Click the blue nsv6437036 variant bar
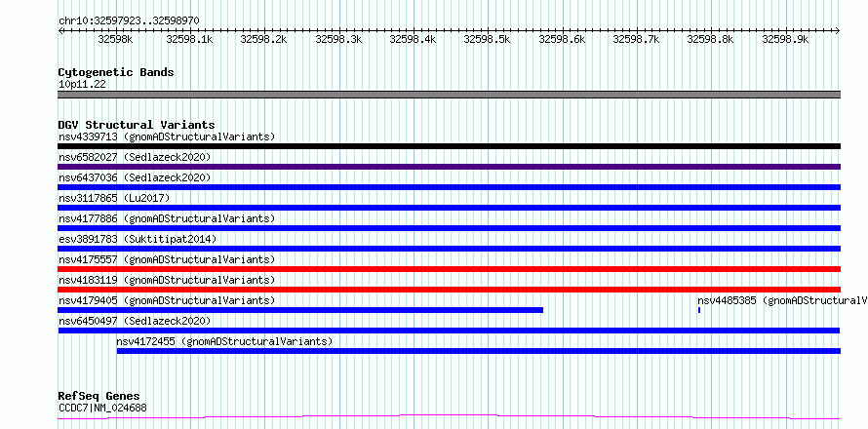The image size is (868, 429). point(450,187)
